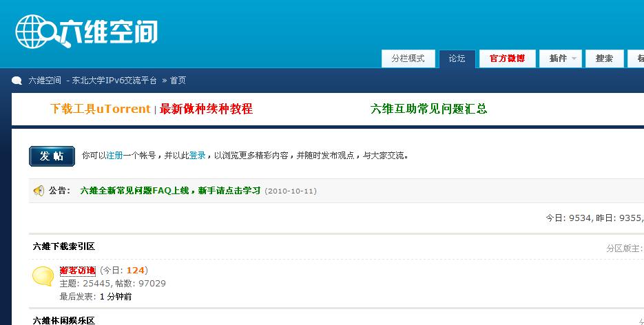Open the 插件 dropdown menu

click(x=560, y=59)
